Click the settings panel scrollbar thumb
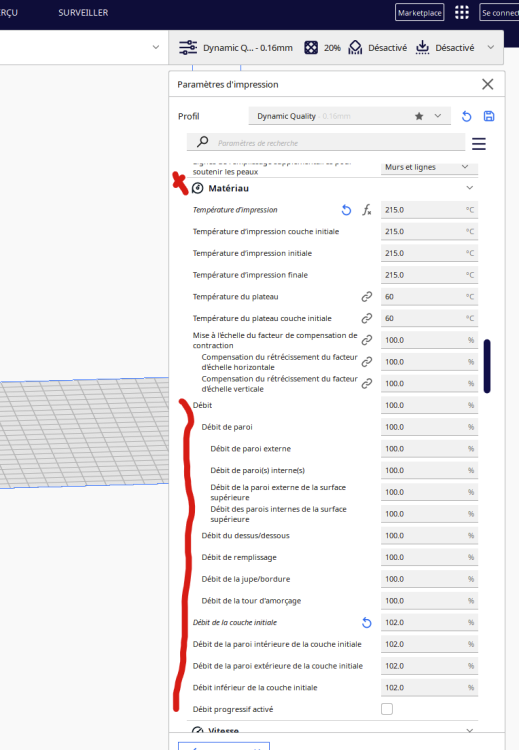 tap(487, 366)
